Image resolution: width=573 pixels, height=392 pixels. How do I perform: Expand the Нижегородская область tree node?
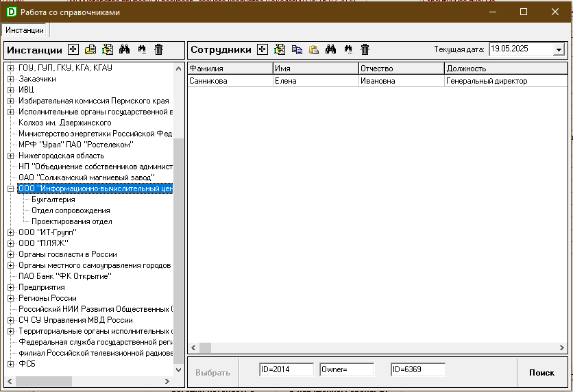(x=10, y=156)
